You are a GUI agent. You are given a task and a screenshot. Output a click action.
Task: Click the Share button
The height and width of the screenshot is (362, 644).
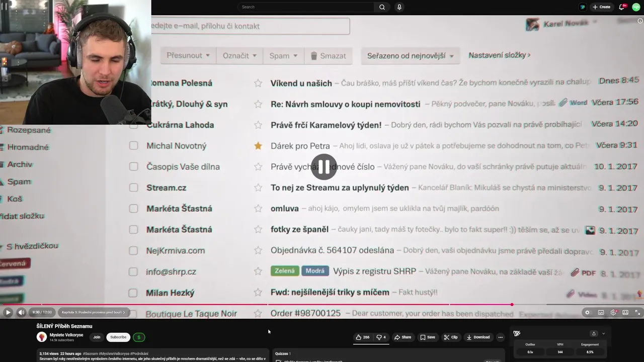403,337
